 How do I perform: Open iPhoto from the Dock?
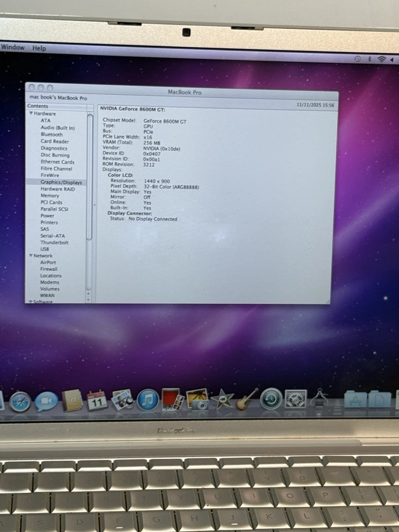click(197, 400)
